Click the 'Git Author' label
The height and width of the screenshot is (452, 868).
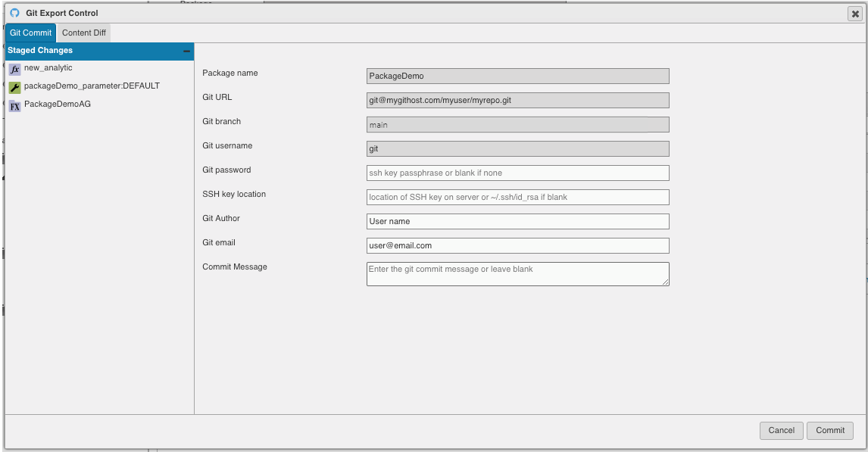(x=221, y=219)
